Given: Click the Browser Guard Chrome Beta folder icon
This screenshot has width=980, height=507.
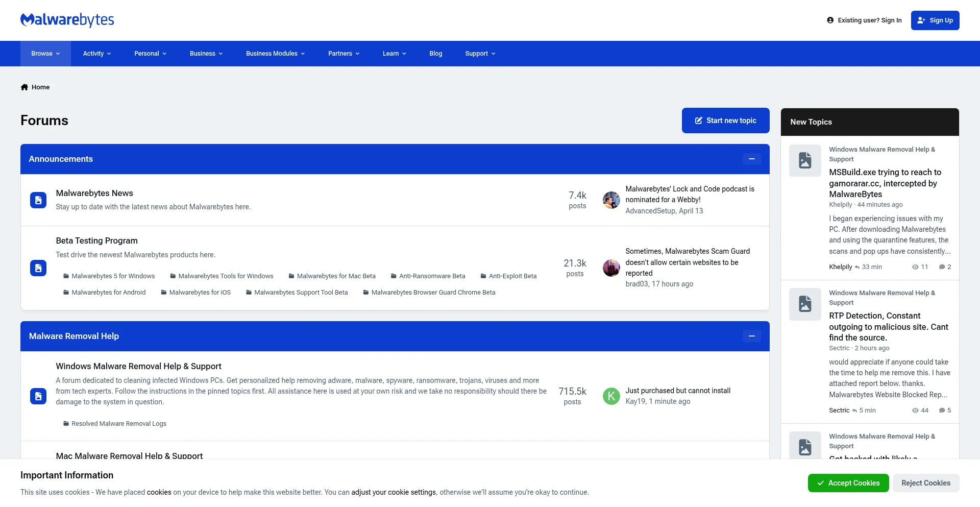Looking at the screenshot, I should coord(366,293).
